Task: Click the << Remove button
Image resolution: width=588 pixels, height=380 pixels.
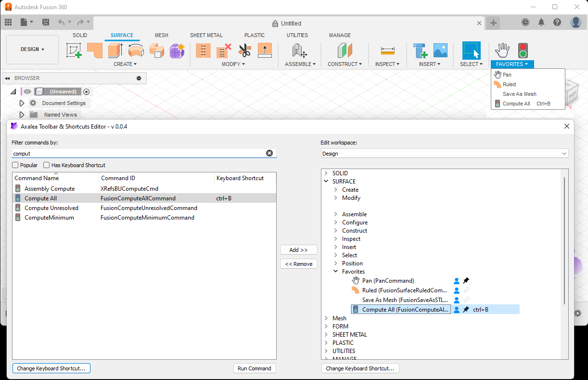Action: click(299, 264)
